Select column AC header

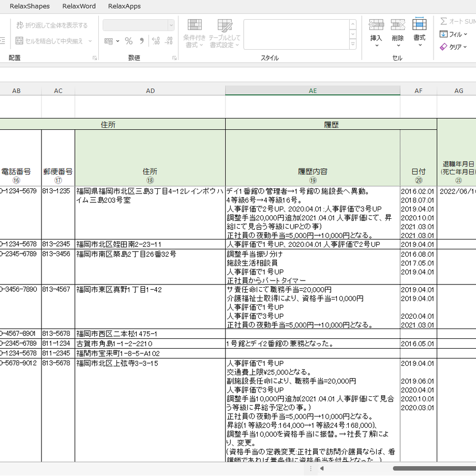click(58, 91)
